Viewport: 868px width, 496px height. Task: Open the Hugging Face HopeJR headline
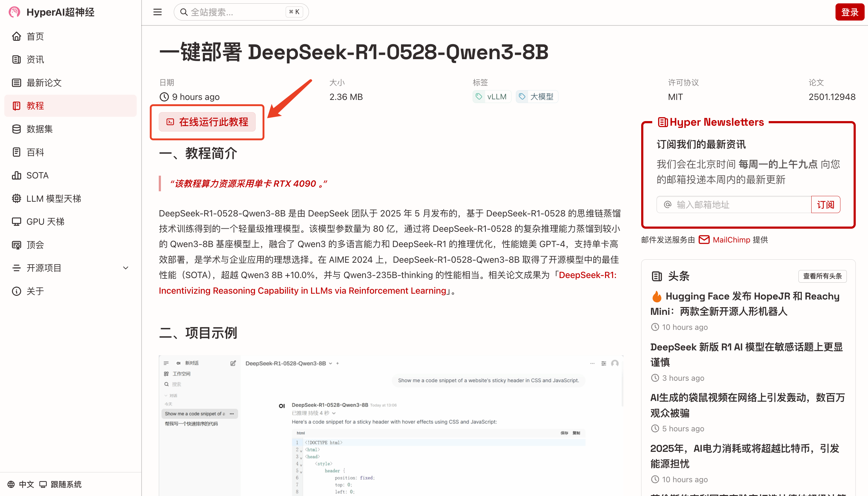(x=745, y=303)
